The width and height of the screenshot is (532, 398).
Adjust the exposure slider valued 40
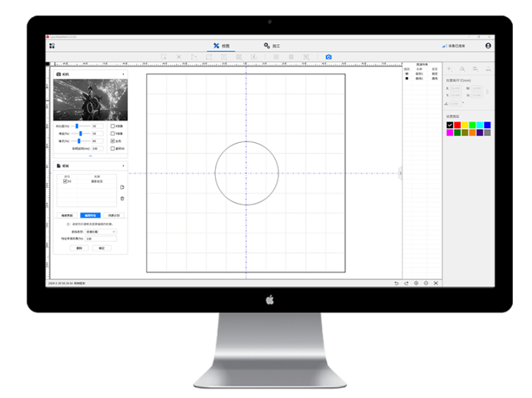pos(81,141)
